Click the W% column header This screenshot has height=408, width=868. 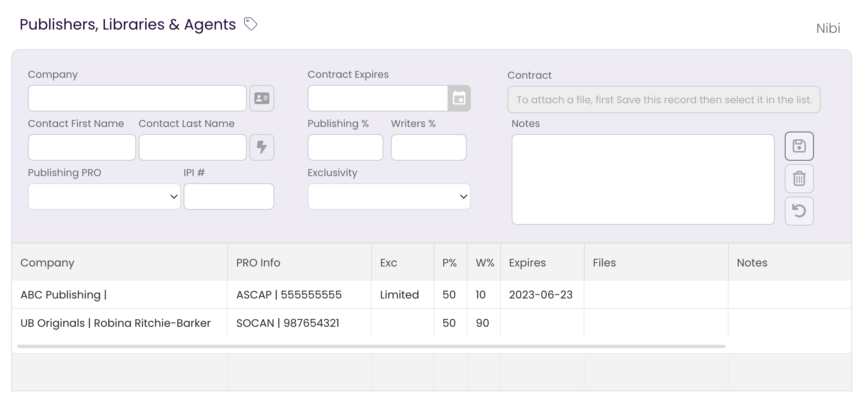click(x=484, y=263)
